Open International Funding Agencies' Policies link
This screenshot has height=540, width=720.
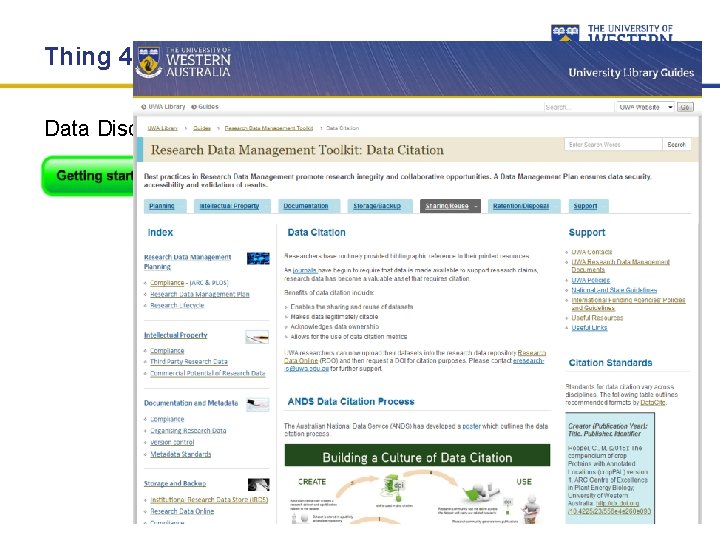[x=628, y=304]
